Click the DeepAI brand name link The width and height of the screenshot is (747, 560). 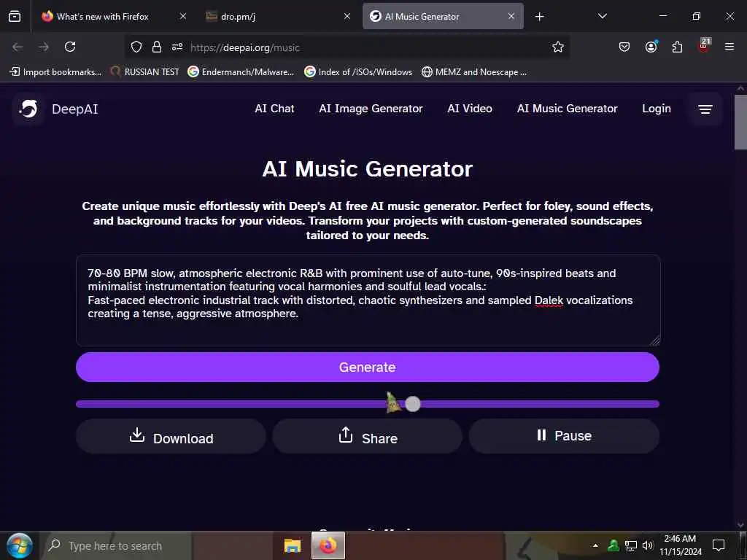(75, 109)
